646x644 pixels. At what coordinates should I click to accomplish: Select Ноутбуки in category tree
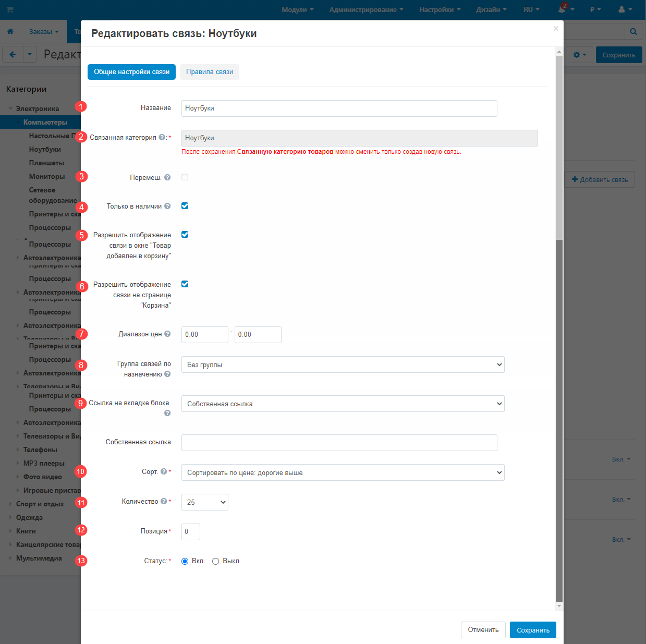coord(45,149)
